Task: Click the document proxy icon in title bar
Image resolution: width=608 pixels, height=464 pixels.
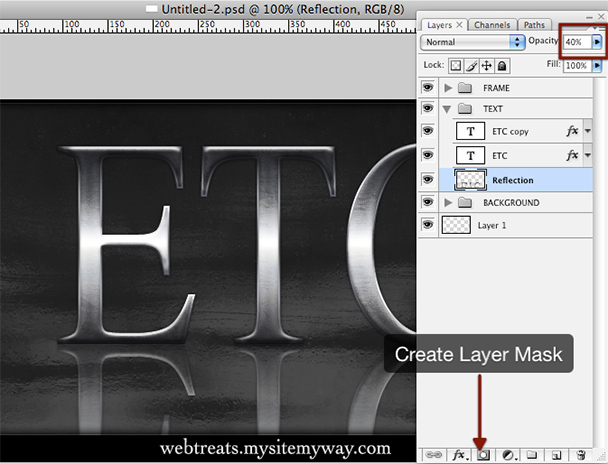Action: [x=152, y=9]
